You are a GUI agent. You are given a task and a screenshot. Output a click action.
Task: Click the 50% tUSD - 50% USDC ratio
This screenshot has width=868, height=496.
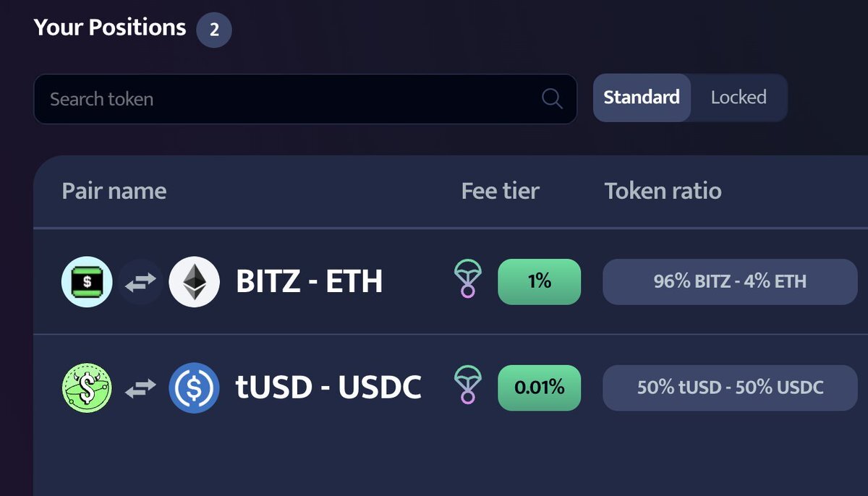[x=730, y=388]
